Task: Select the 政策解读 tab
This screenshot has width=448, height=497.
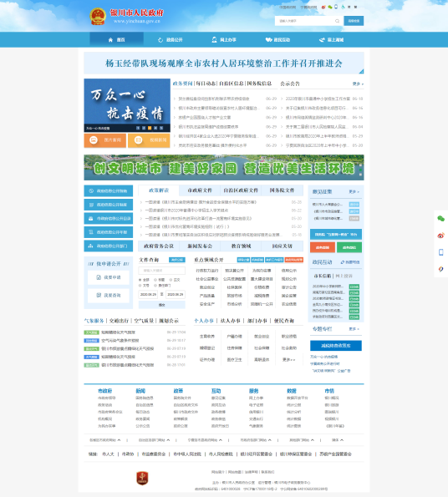Action: coord(159,190)
